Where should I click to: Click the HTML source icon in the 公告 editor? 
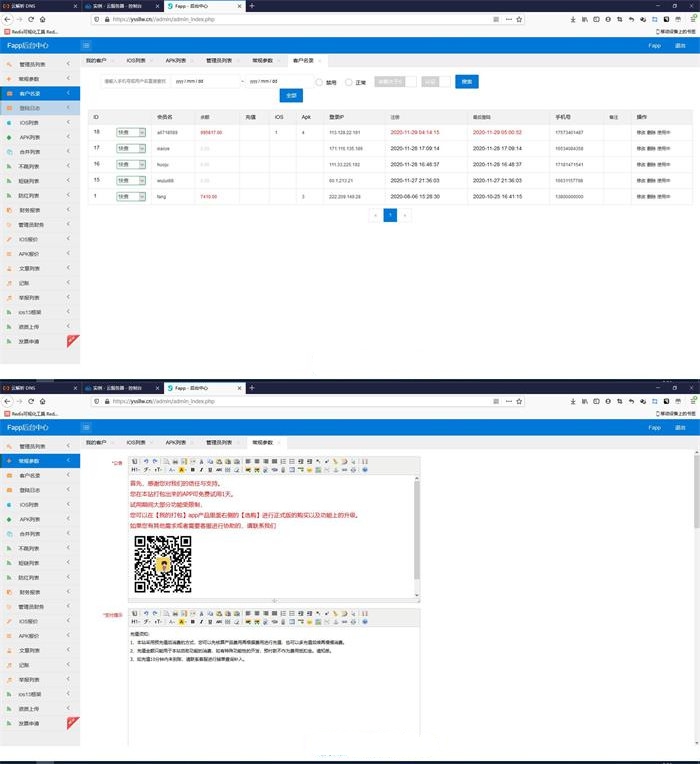134,461
